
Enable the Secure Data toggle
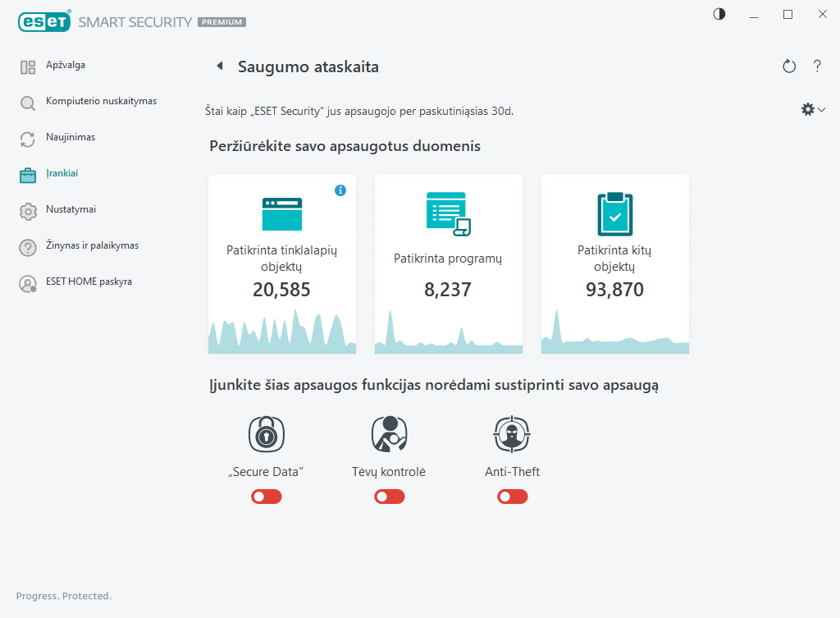267,497
